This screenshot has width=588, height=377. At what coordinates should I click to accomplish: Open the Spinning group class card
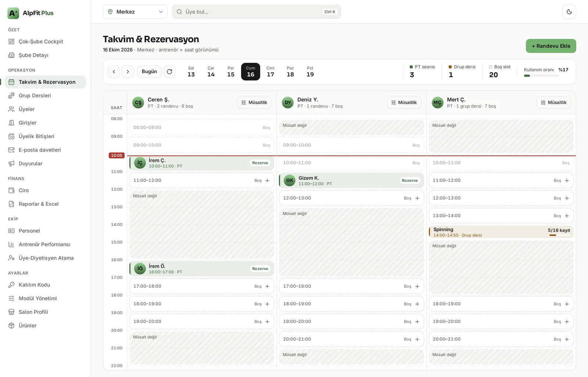click(x=501, y=232)
